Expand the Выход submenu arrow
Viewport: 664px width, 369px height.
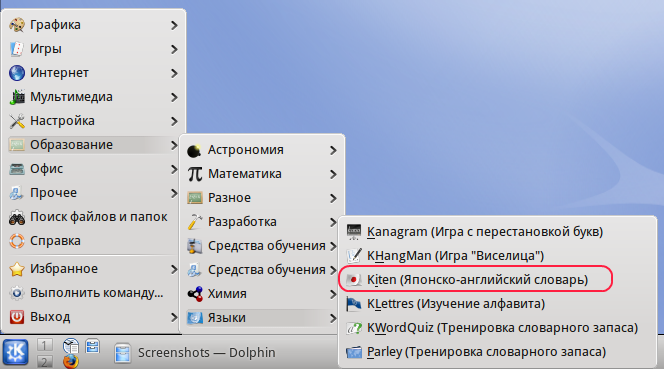tap(174, 317)
